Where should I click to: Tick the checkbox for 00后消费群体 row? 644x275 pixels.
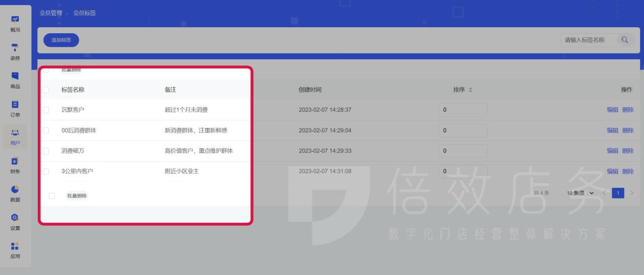pyautogui.click(x=46, y=130)
